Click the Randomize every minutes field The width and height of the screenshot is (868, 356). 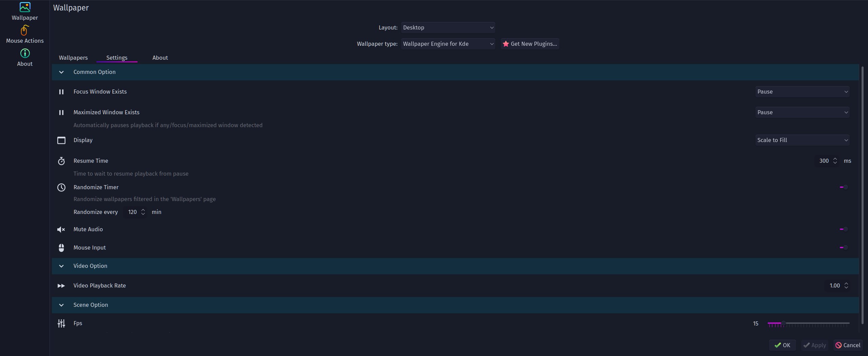(132, 212)
